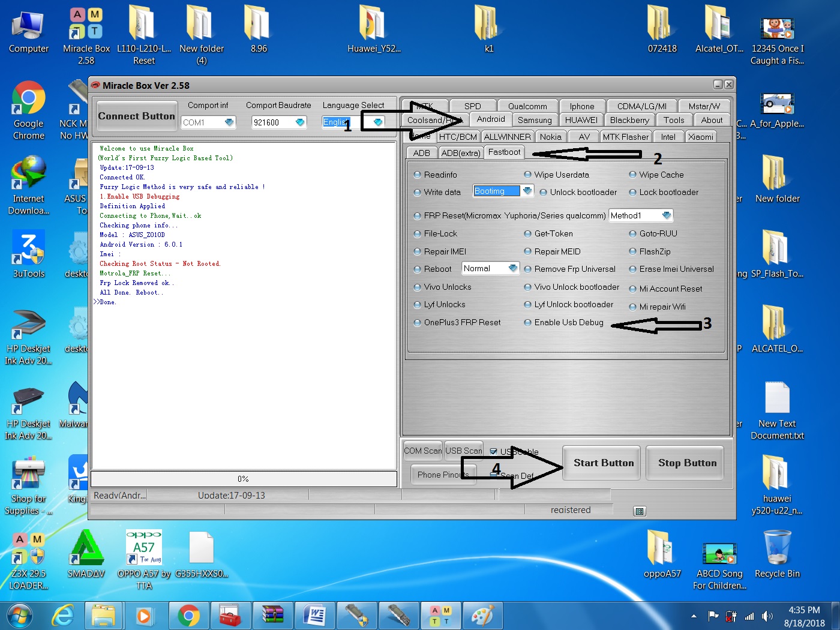
Task: Open huawei y520-u22 folder
Action: point(777,486)
